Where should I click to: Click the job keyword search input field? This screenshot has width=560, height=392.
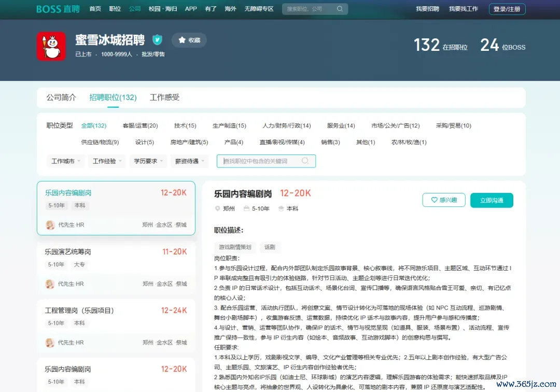pyautogui.click(x=261, y=161)
